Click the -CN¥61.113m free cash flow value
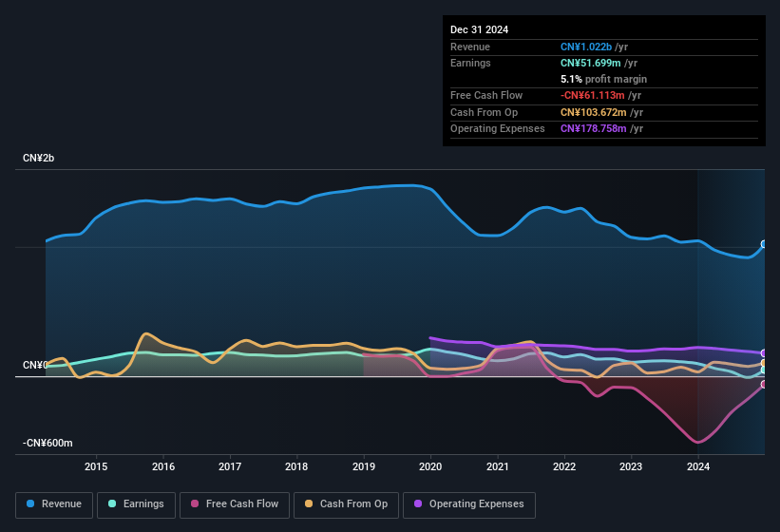780x532 pixels. pyautogui.click(x=593, y=95)
